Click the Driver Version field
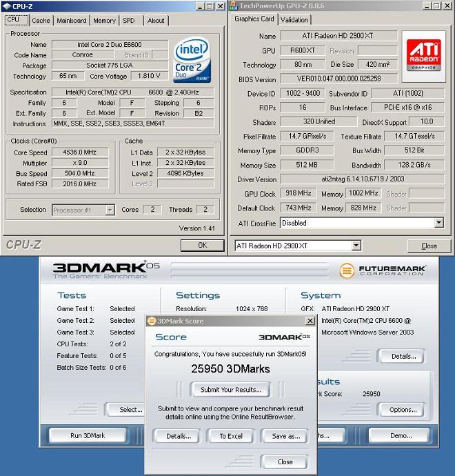The image size is (455, 476). 363,179
